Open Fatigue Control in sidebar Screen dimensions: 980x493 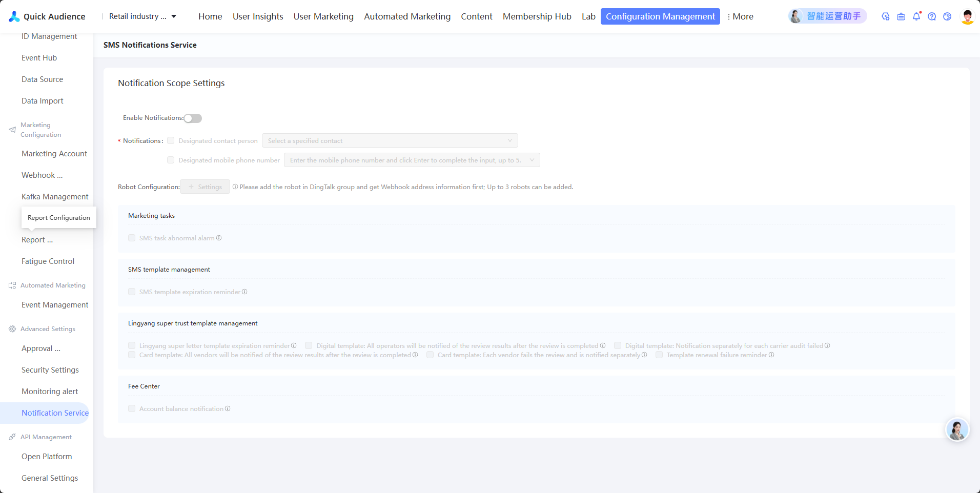(x=48, y=261)
